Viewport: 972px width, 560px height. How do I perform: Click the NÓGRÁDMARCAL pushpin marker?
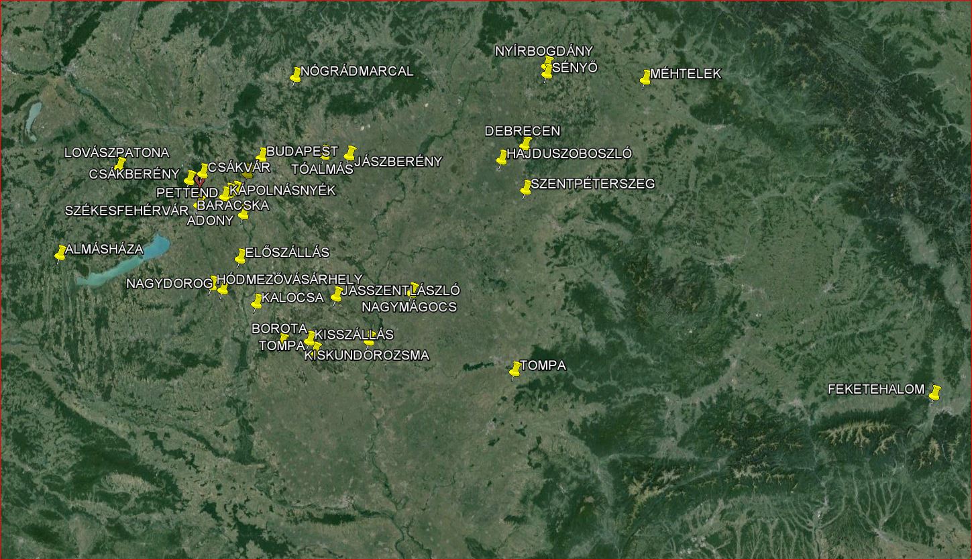[x=295, y=76]
